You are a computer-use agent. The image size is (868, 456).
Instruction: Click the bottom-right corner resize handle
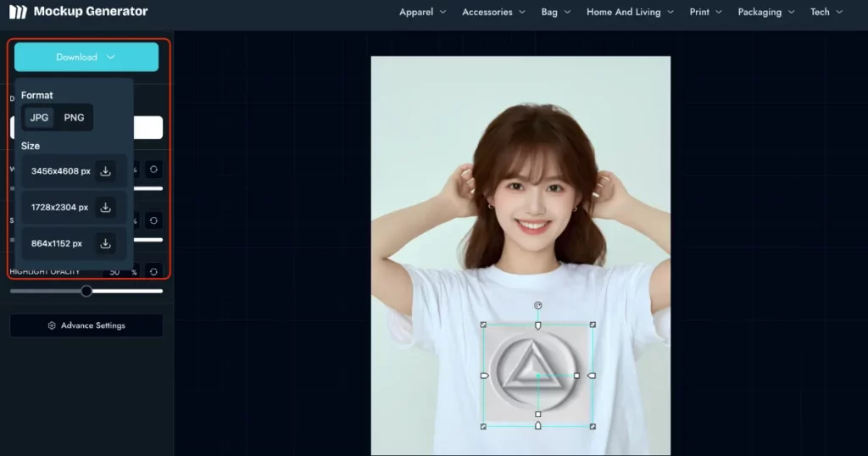pyautogui.click(x=593, y=425)
